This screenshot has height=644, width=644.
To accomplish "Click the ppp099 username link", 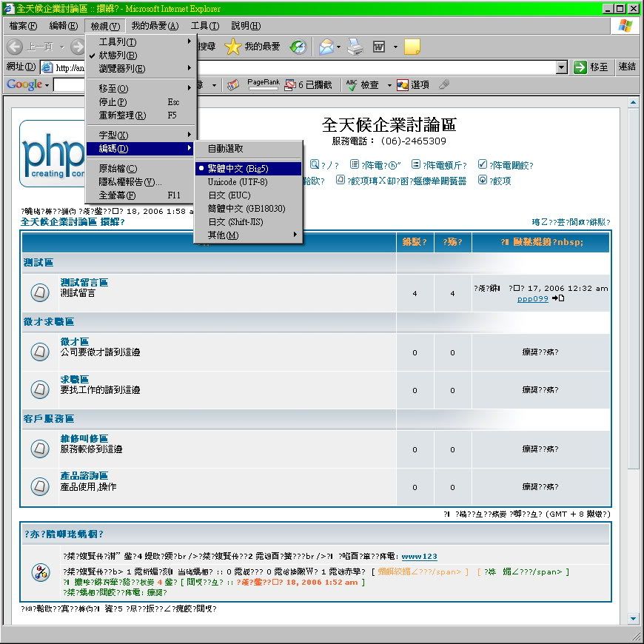I will pos(532,298).
